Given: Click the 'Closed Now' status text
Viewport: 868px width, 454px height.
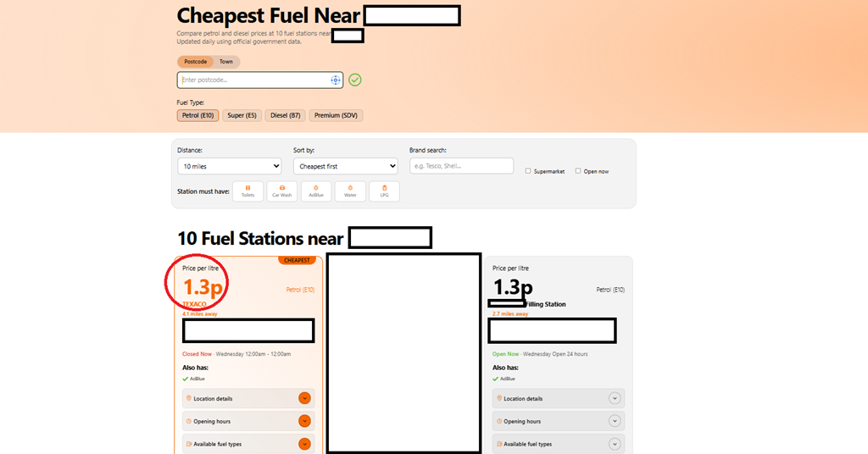Looking at the screenshot, I should 197,354.
